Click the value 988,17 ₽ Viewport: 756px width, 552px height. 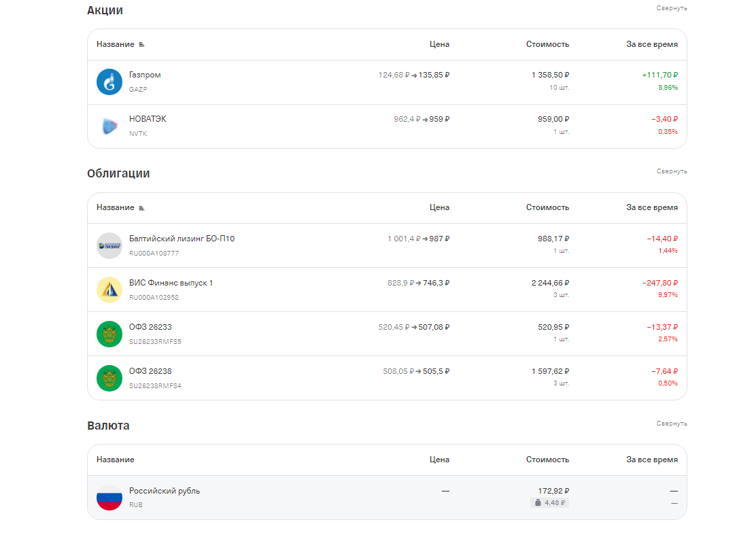click(553, 239)
